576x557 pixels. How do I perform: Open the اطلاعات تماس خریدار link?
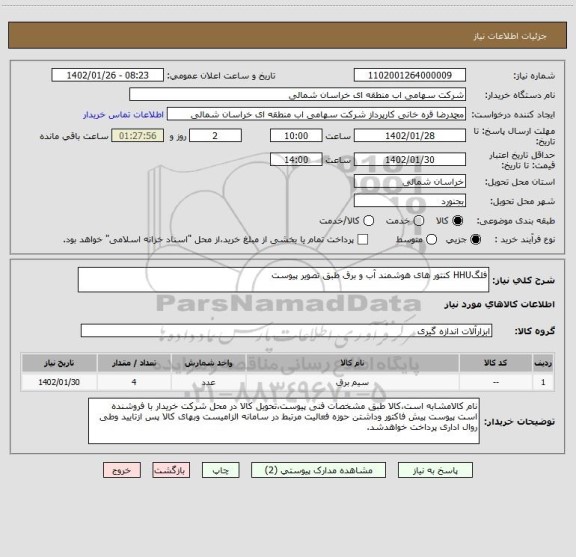(123, 115)
